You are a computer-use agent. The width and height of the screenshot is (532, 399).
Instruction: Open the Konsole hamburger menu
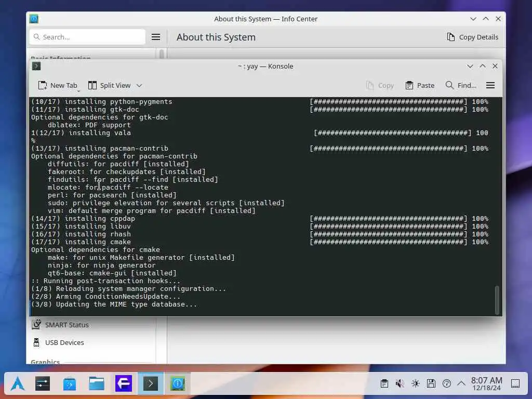490,86
